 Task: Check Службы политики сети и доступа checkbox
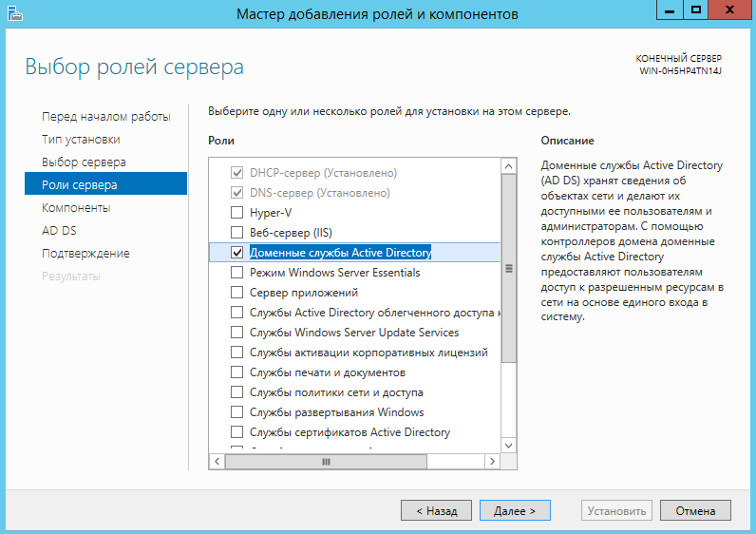click(x=236, y=392)
